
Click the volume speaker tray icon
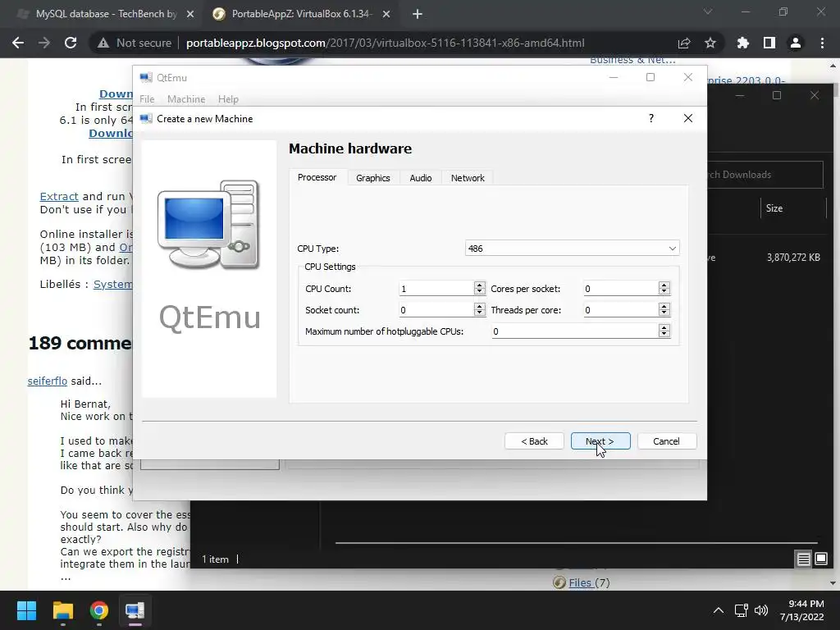click(x=760, y=610)
